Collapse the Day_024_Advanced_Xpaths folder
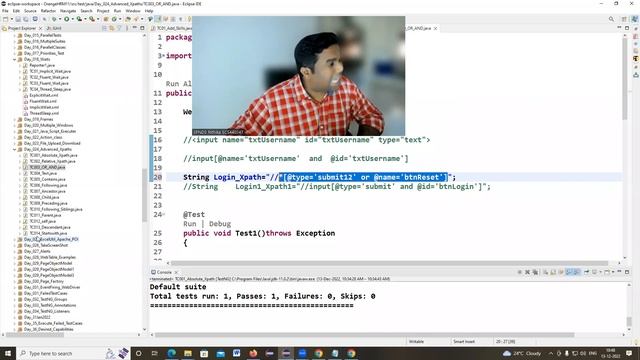The width and height of the screenshot is (640, 360). coord(15,149)
